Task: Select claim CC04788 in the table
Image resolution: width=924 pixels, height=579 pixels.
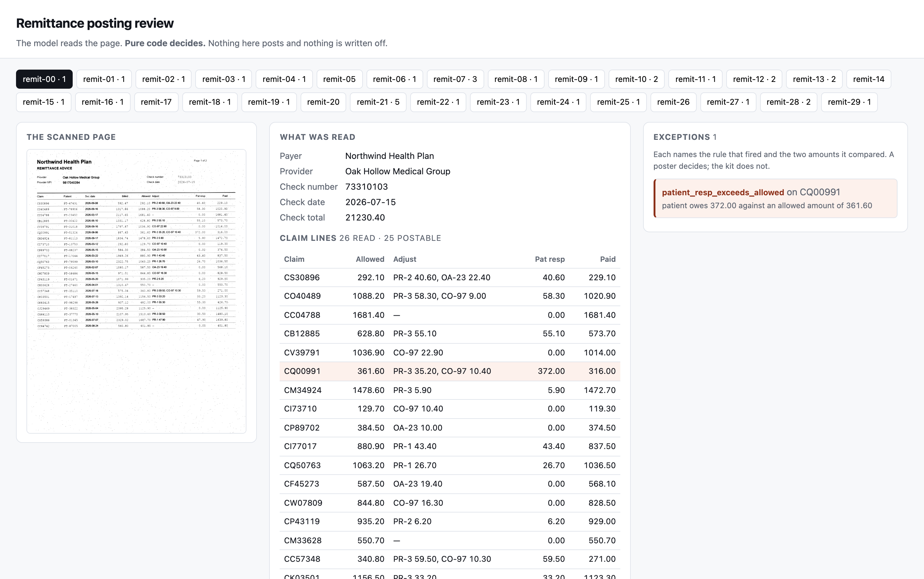Action: tap(450, 315)
